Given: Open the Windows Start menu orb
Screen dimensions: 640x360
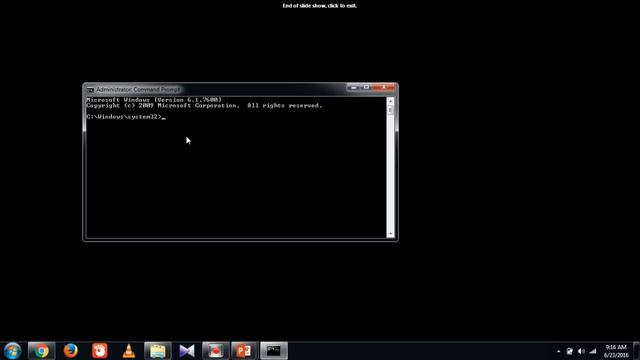Looking at the screenshot, I should click(12, 351).
